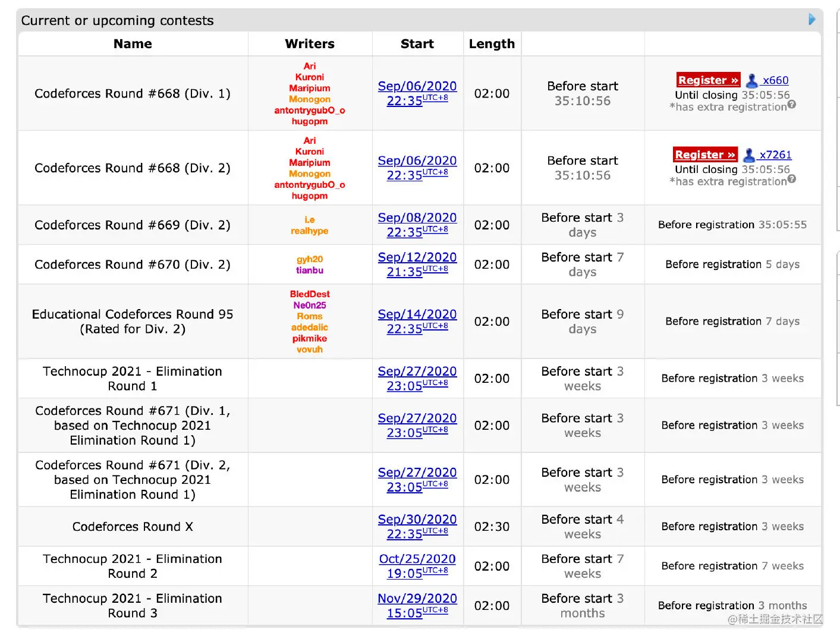
Task: Open x660 registrants list
Action: point(775,80)
